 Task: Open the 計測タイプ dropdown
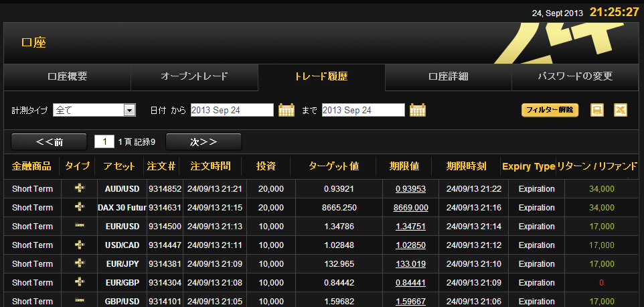coord(94,110)
